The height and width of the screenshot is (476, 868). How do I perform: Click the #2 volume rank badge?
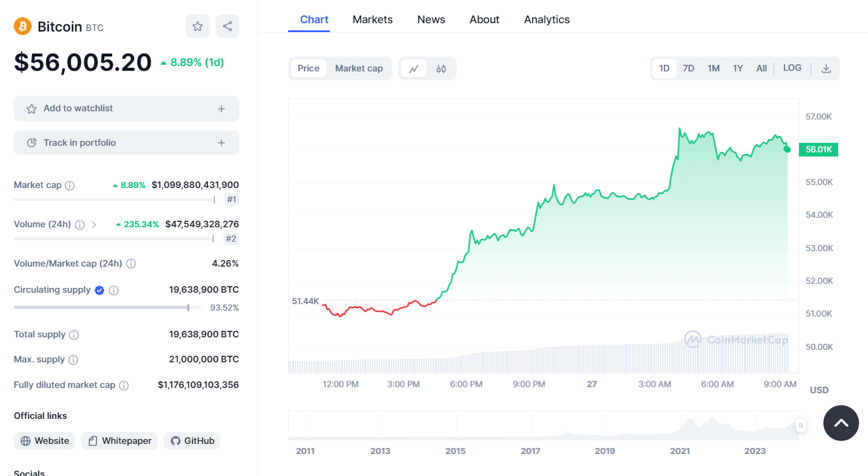[x=232, y=239]
